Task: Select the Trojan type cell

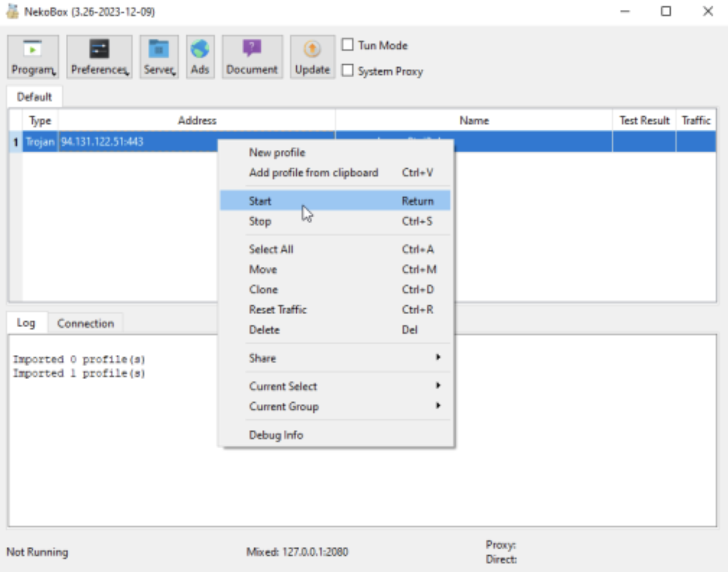Action: (x=40, y=142)
